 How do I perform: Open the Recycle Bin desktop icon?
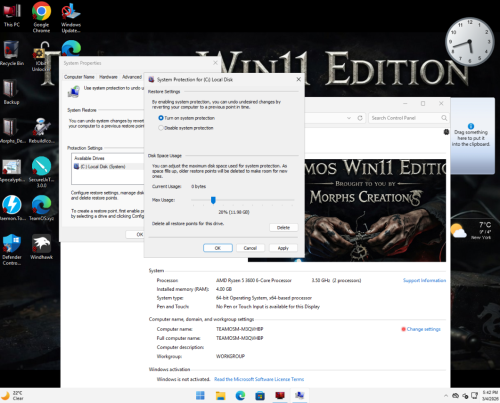point(12,53)
